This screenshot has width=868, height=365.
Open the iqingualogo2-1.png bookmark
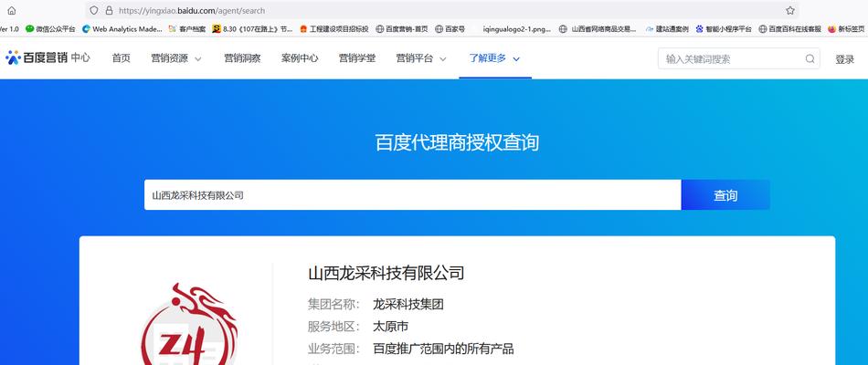pos(516,29)
